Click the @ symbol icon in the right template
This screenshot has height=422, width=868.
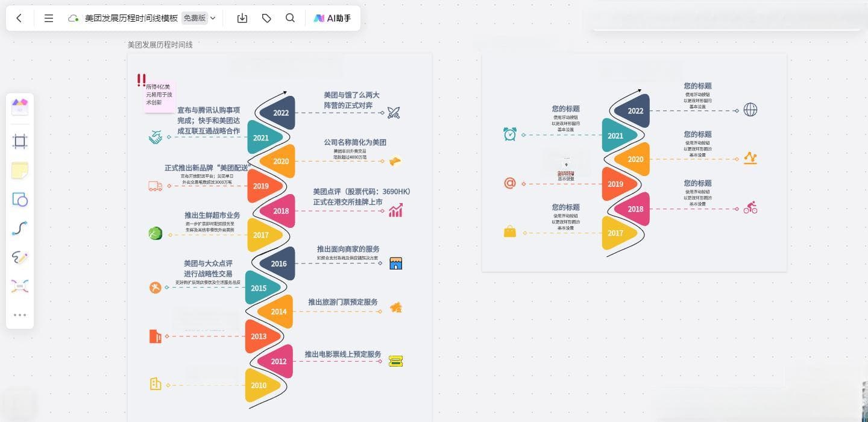(510, 183)
